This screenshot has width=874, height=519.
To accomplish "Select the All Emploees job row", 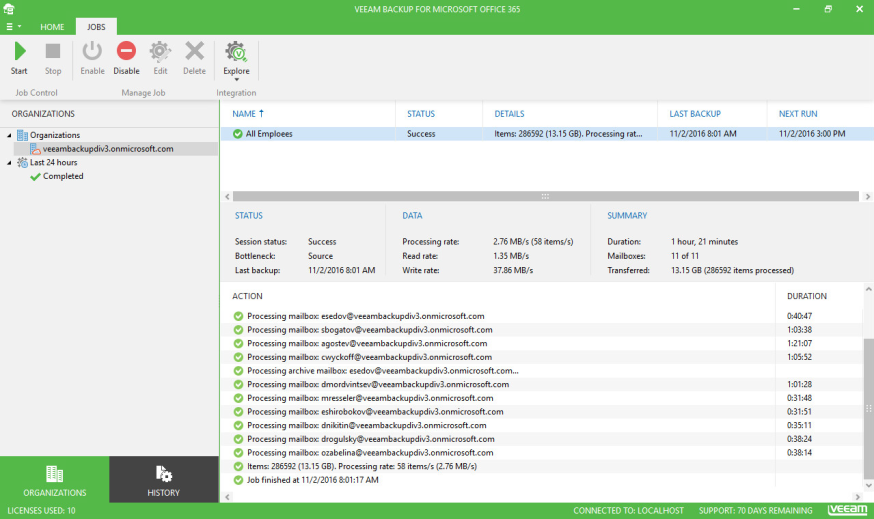I will 547,134.
